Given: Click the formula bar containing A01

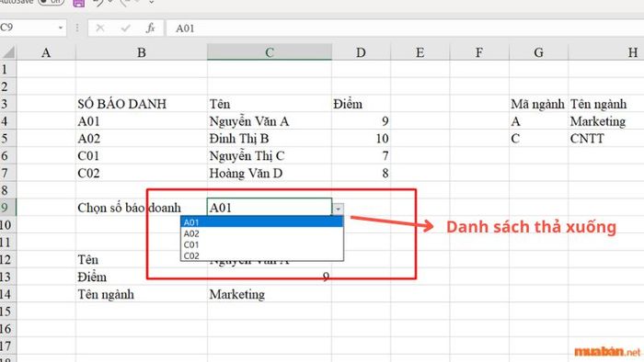Looking at the screenshot, I should 405,28.
